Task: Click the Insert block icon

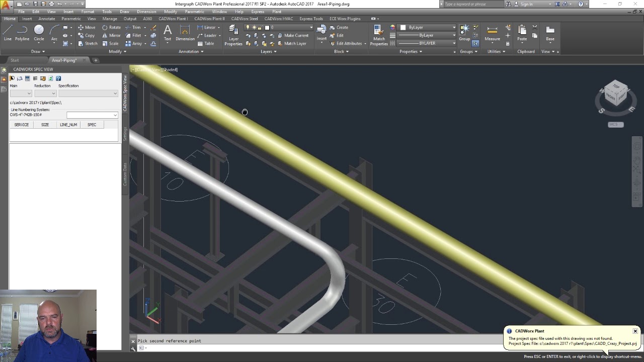Action: [321, 33]
